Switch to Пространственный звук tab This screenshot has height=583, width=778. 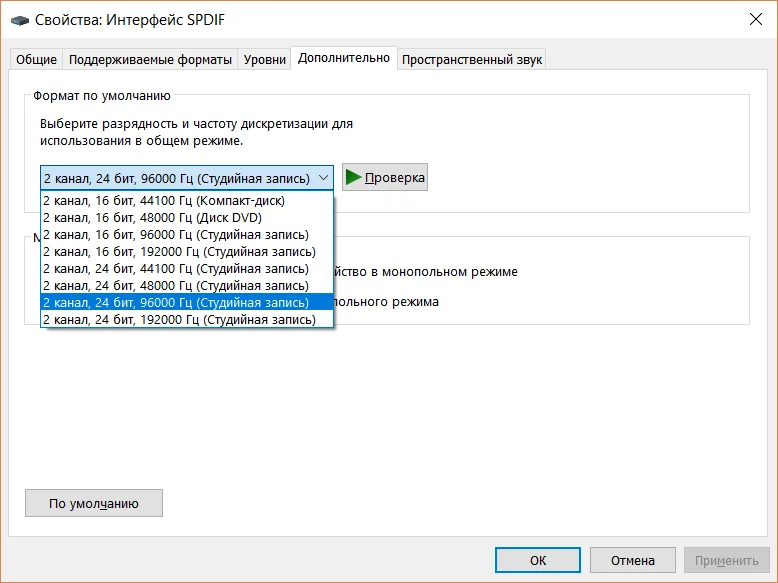pos(471,60)
